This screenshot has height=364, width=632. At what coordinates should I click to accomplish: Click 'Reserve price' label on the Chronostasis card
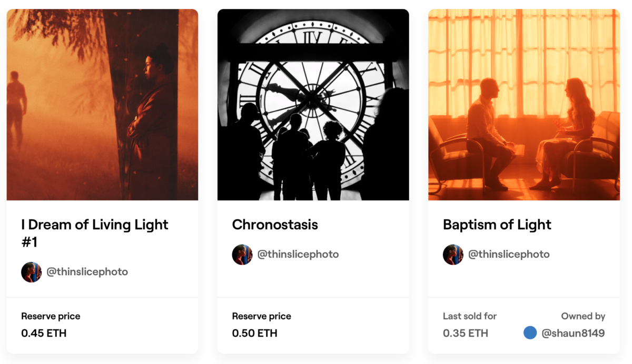[261, 316]
